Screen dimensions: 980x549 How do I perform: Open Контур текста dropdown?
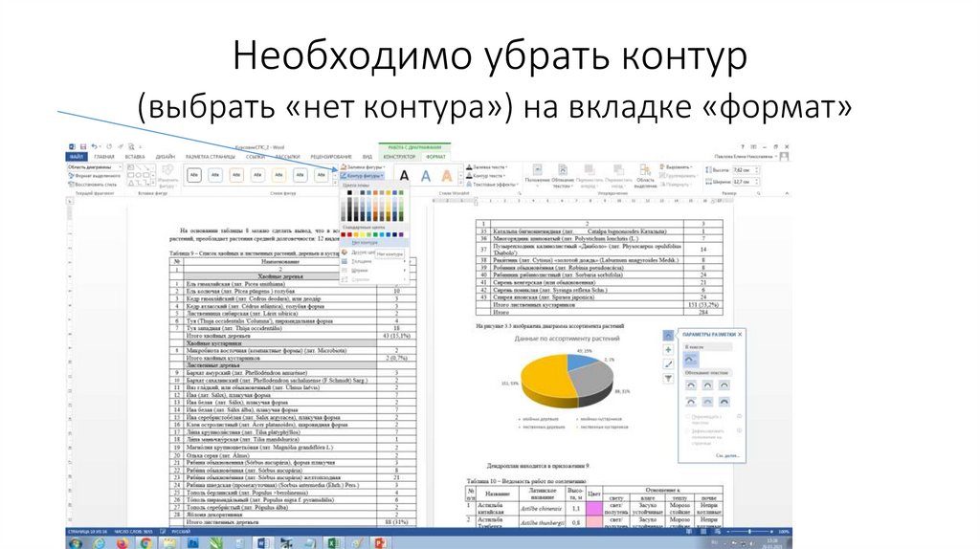coord(485,176)
